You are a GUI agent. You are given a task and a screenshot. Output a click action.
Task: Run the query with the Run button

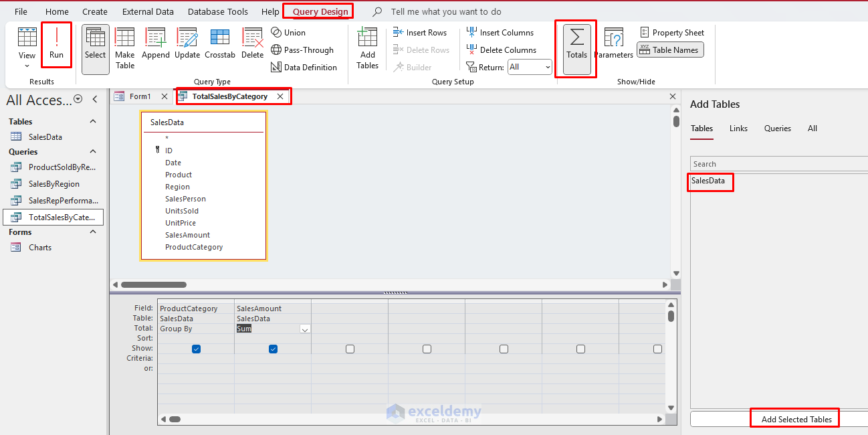(x=56, y=44)
